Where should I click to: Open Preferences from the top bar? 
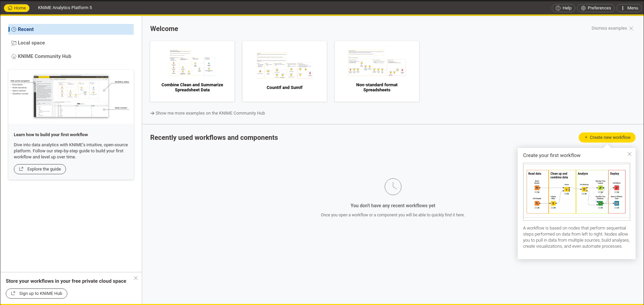click(x=595, y=8)
